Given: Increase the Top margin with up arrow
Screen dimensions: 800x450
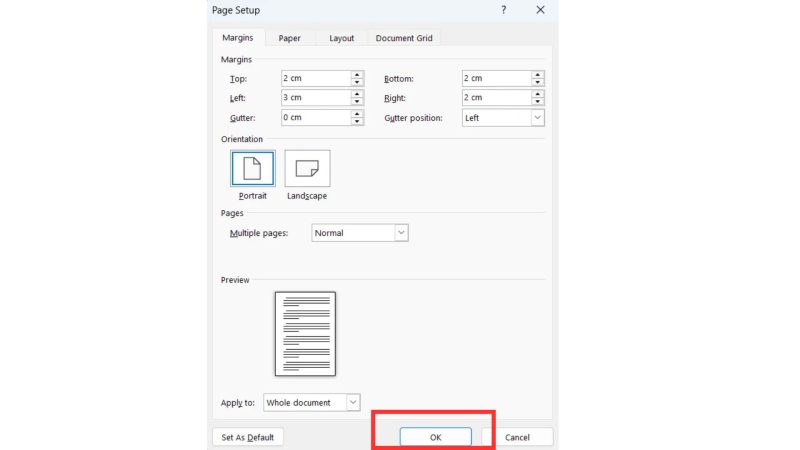Looking at the screenshot, I should [x=357, y=74].
